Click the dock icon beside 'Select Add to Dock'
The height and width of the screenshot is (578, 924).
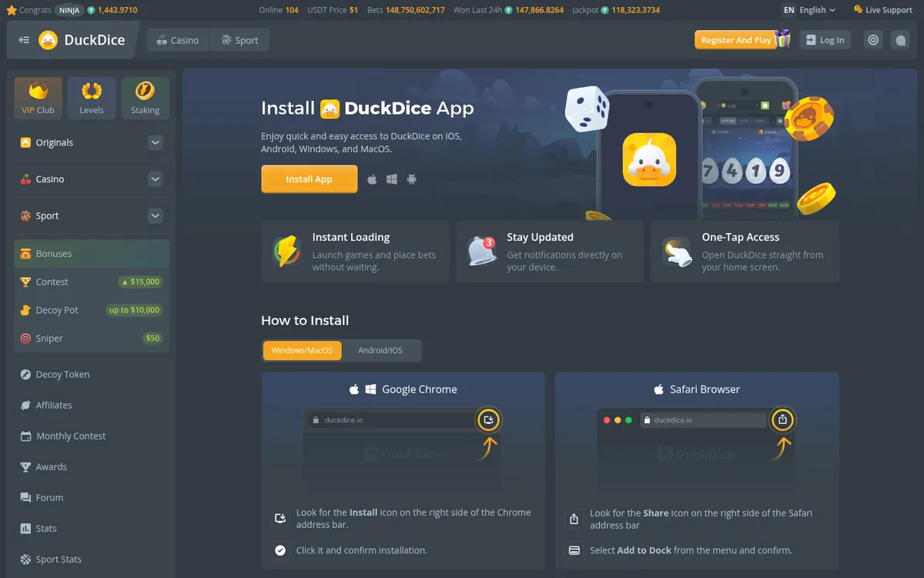click(574, 550)
